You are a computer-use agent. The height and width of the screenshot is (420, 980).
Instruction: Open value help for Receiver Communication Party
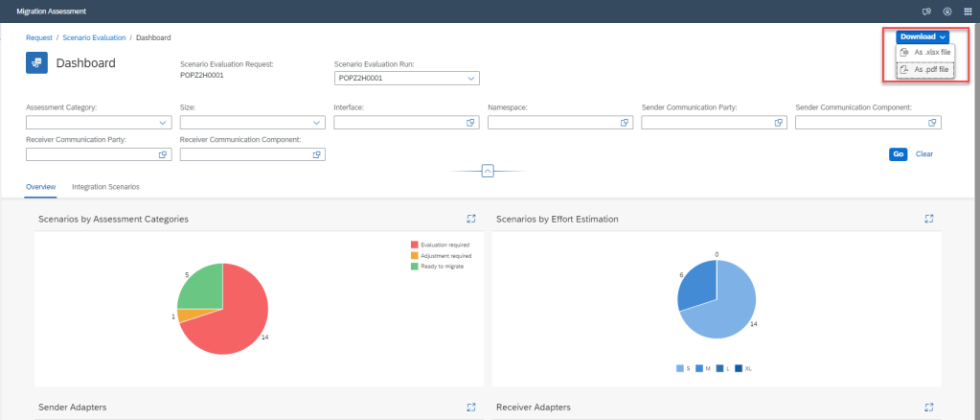pos(163,154)
